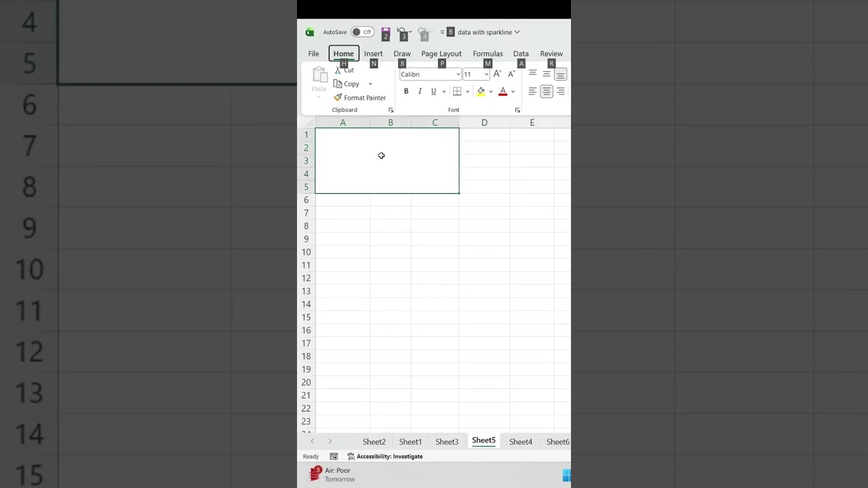Viewport: 868px width, 488px height.
Task: Click the Format Painter button
Action: (359, 98)
